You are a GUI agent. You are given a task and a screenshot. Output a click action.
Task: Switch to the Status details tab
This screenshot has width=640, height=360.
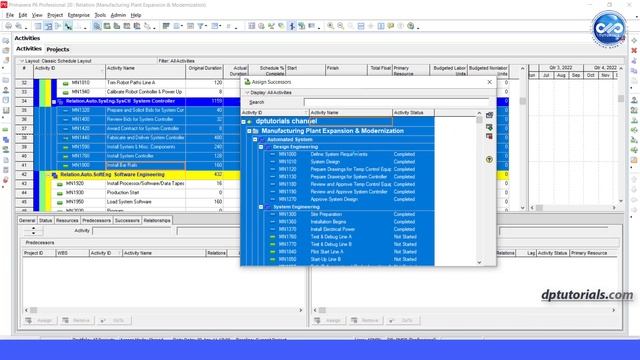point(45,220)
